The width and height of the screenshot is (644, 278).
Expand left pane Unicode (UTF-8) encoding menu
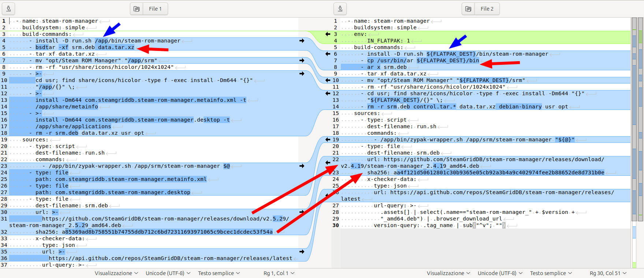point(168,273)
